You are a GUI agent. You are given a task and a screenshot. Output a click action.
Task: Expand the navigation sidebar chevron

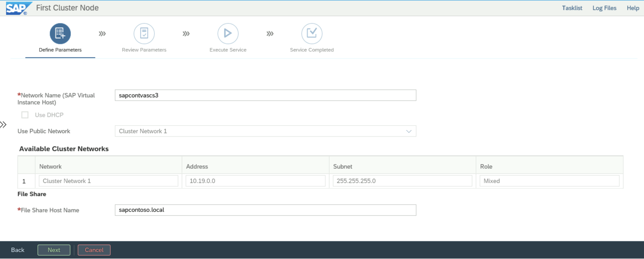3,125
